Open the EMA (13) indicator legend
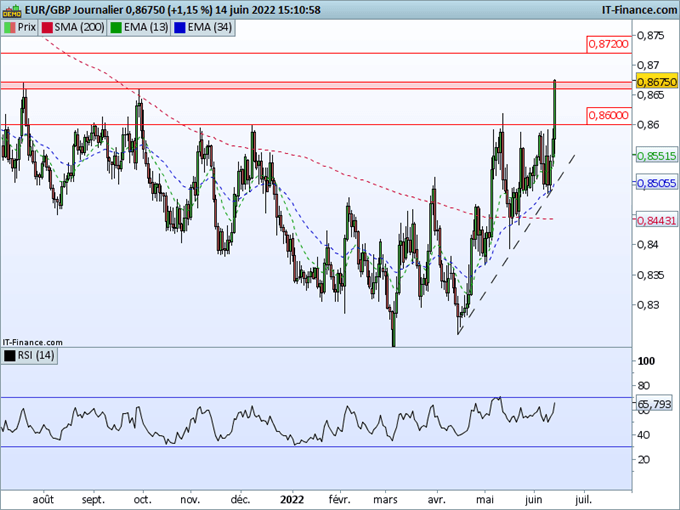Image resolution: width=680 pixels, height=510 pixels. tap(139, 27)
